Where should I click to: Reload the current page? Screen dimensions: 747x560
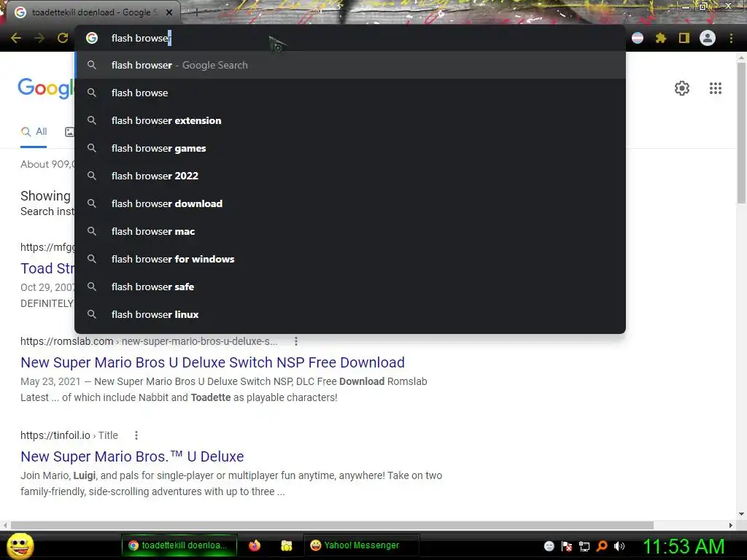(x=63, y=38)
